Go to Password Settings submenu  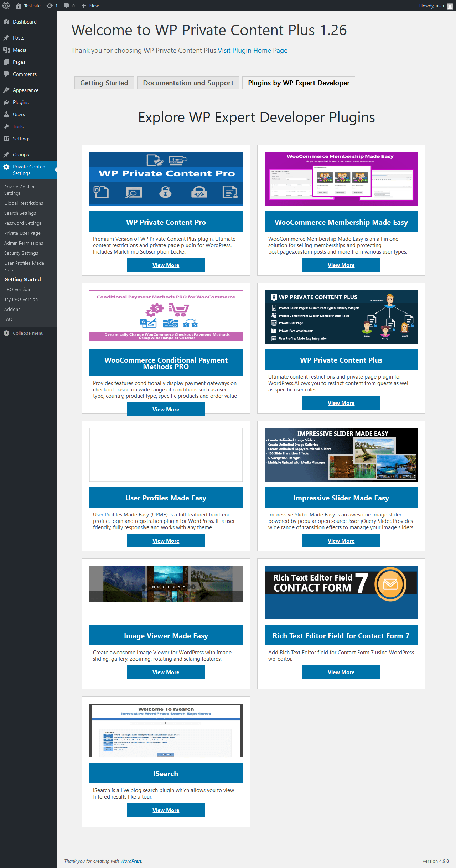point(23,223)
